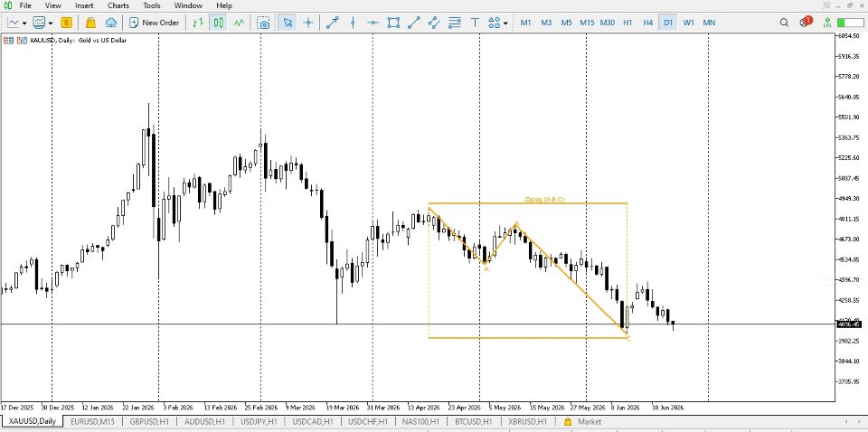Set timeframe to H4
Viewport: 868px width, 432px height.
click(x=648, y=23)
